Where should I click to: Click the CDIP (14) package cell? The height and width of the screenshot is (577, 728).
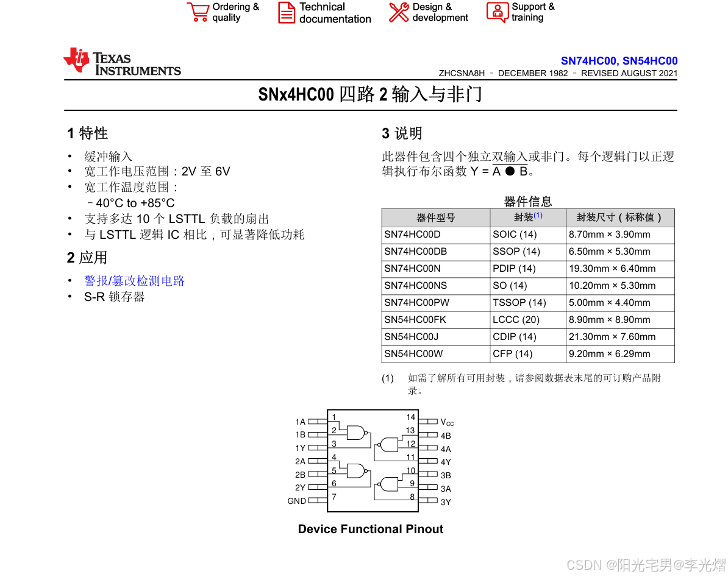(x=528, y=337)
